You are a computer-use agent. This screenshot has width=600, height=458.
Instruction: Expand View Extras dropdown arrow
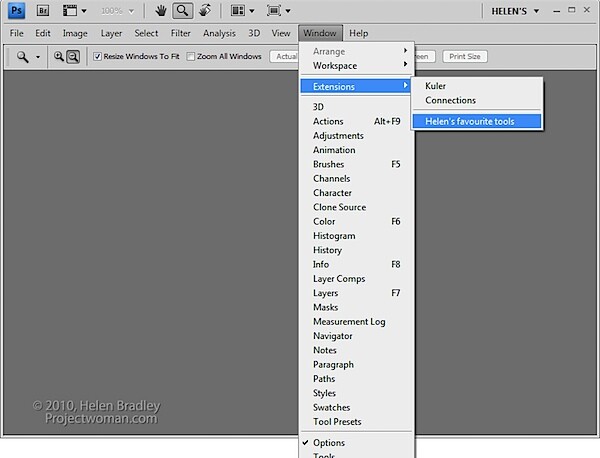(x=84, y=11)
